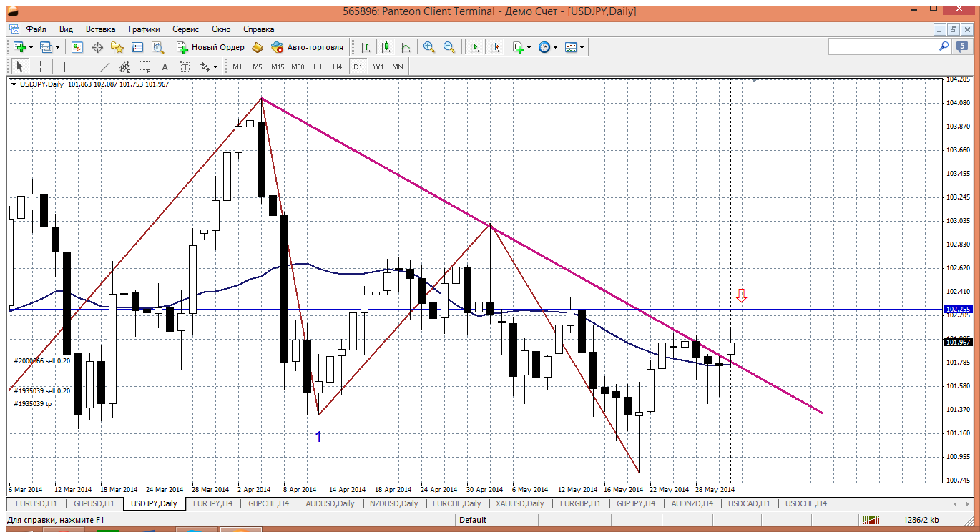
Task: Click the #2000866 sell 0.20 order label
Action: coord(41,361)
